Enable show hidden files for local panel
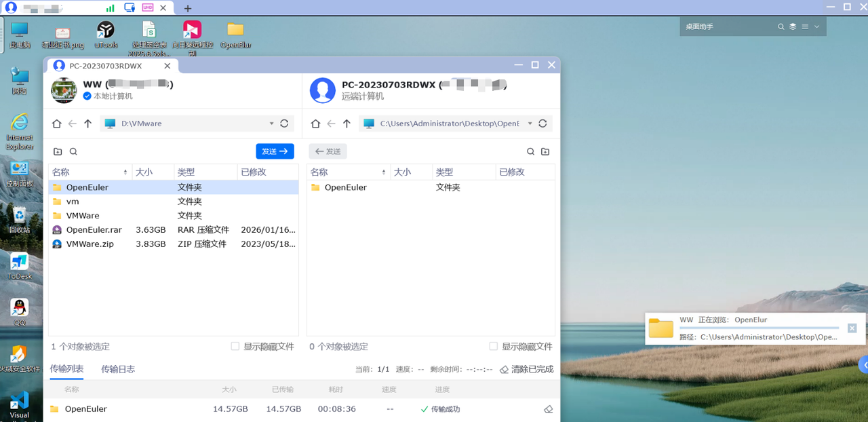This screenshot has height=422, width=868. click(x=235, y=346)
